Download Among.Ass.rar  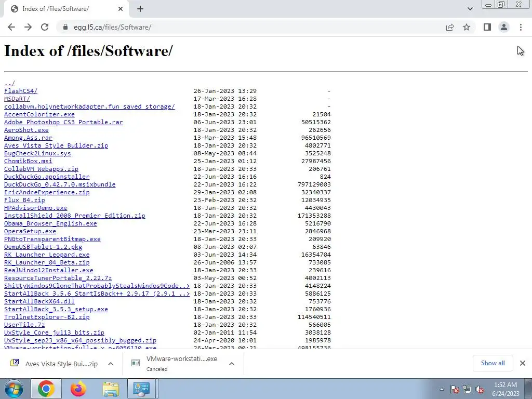(x=28, y=138)
